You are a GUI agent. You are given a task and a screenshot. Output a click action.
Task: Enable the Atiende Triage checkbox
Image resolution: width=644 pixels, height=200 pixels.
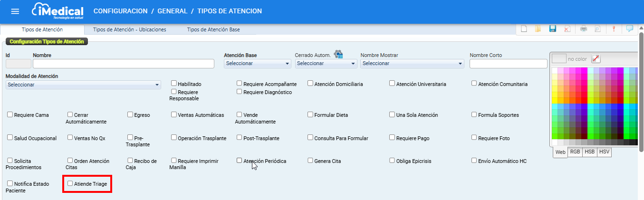(x=70, y=183)
